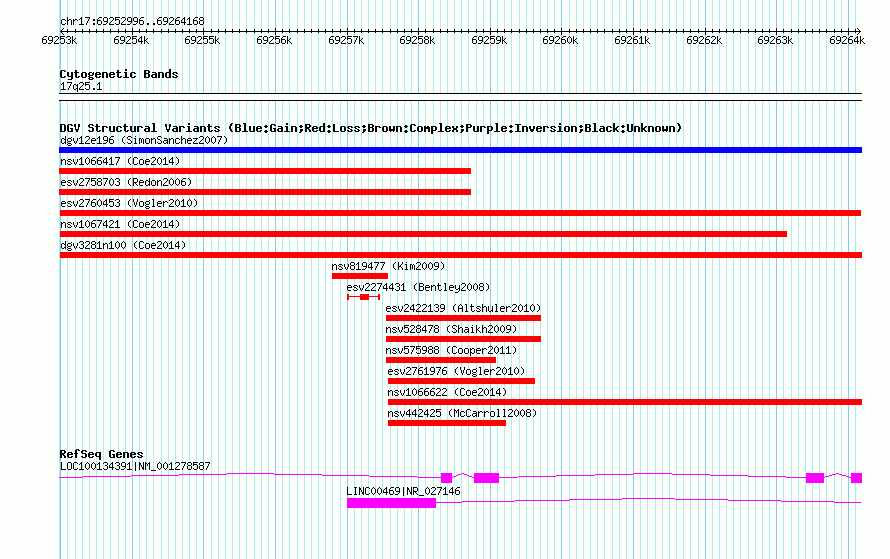
Task: Click the Cytogenetic Bands track heading
Action: [x=119, y=74]
